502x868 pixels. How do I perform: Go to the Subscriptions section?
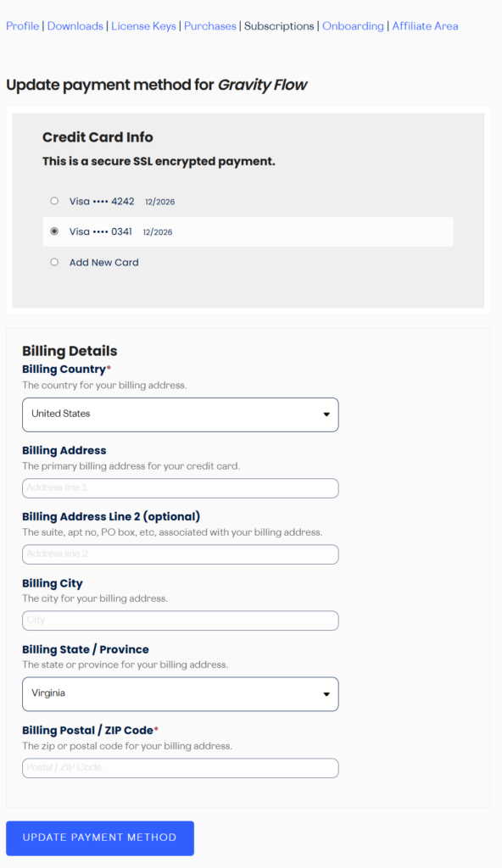279,26
